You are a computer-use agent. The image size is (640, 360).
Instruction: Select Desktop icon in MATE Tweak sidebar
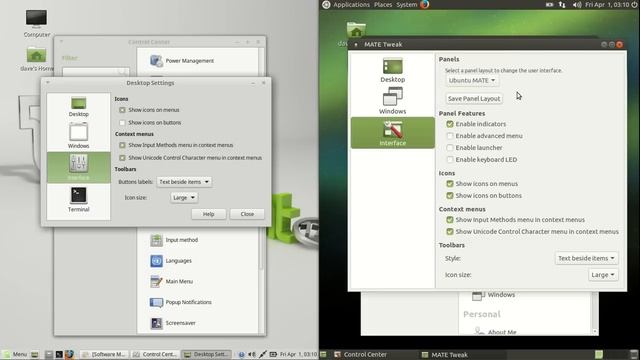pyautogui.click(x=393, y=70)
